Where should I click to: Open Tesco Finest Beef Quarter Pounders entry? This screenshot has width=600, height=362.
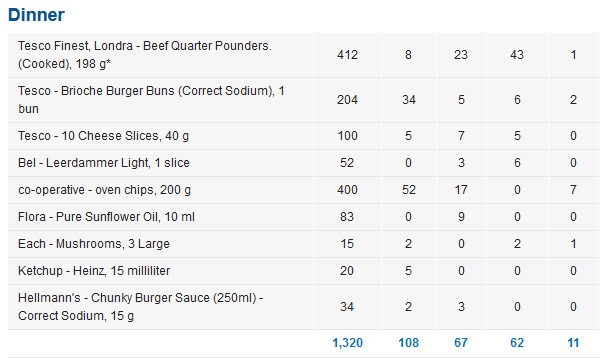click(x=145, y=55)
